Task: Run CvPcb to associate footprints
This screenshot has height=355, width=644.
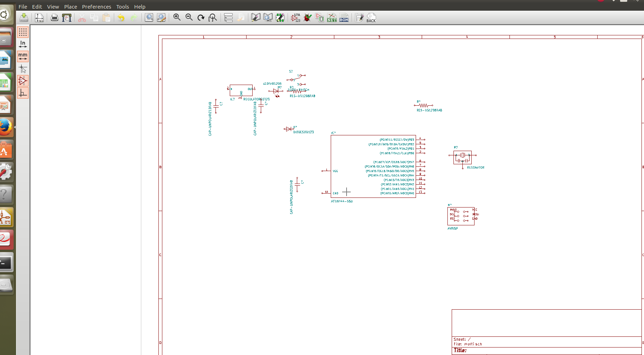Action: tap(320, 17)
